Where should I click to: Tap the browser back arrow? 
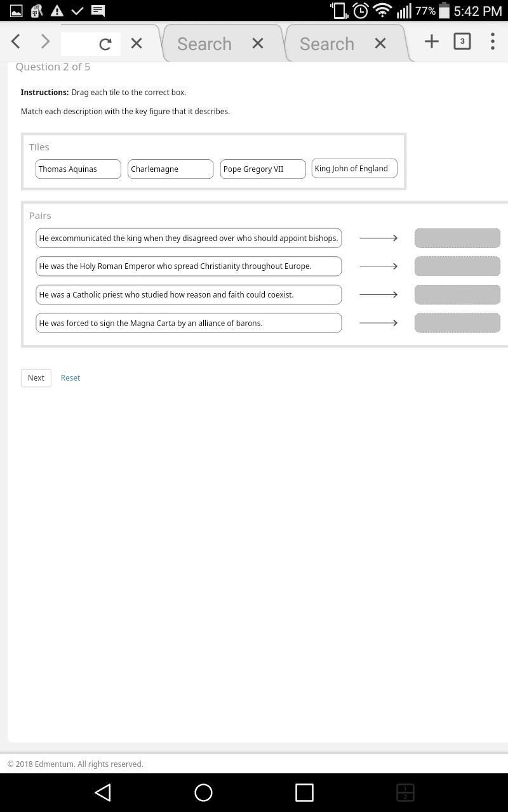17,42
